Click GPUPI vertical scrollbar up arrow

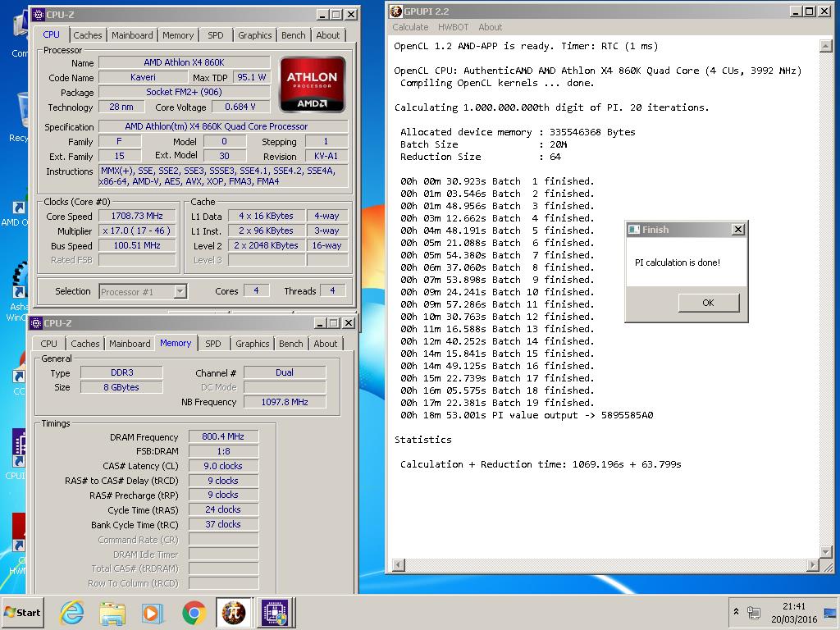[825, 46]
